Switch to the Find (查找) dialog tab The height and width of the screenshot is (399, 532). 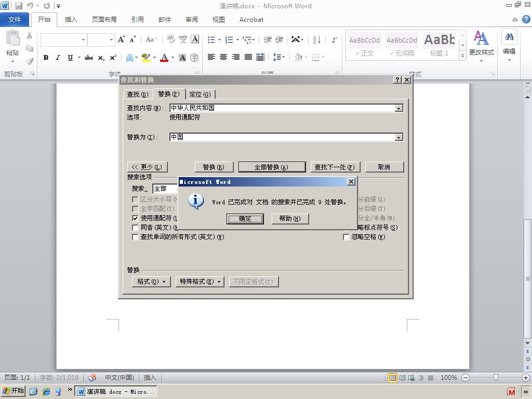(x=137, y=95)
